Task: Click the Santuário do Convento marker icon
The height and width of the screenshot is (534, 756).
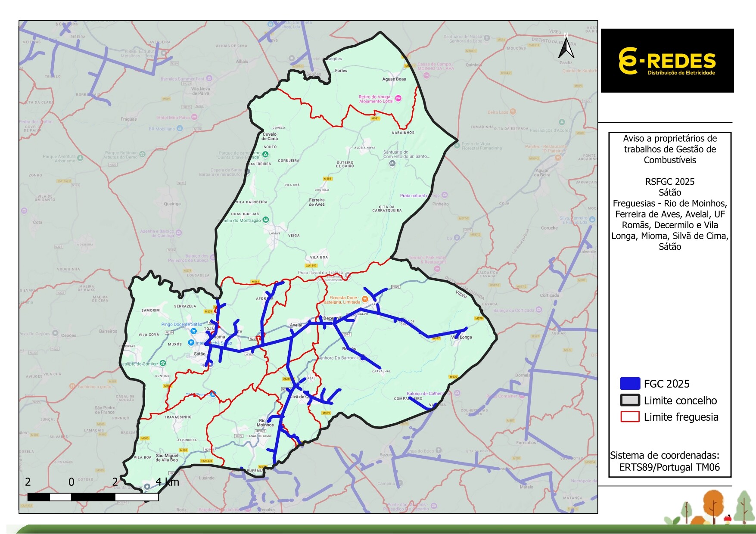Action: (x=392, y=163)
